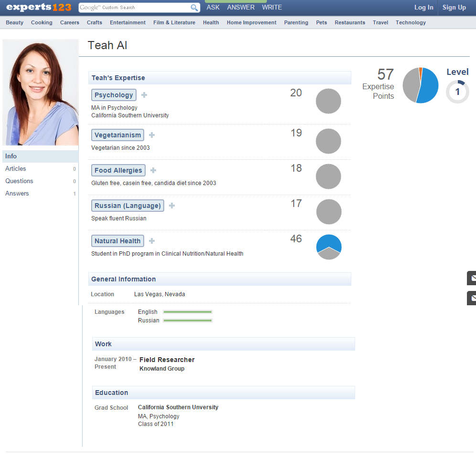
Task: Click the Psychology points pie chart
Action: (328, 101)
